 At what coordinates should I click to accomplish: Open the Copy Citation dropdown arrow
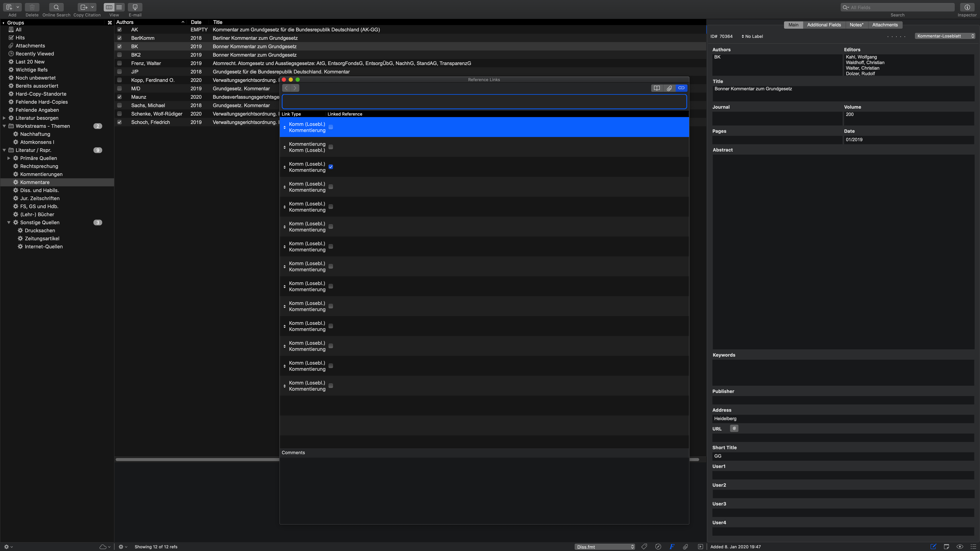tap(92, 7)
